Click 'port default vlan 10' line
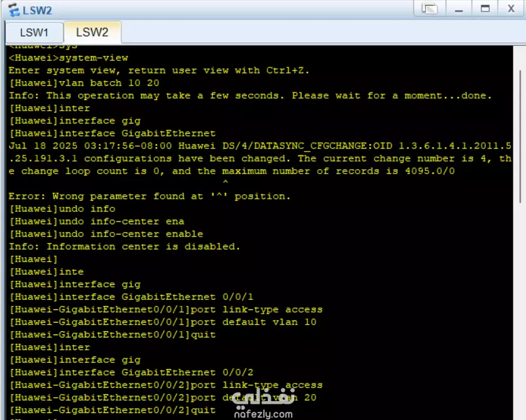This screenshot has height=420, width=526. click(163, 322)
